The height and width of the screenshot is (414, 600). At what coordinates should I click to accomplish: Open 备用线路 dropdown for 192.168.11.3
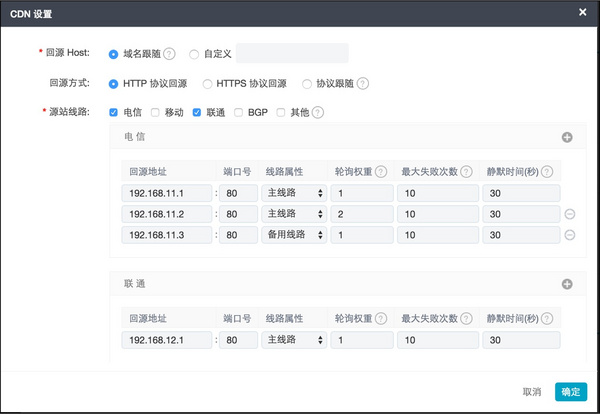coord(294,235)
